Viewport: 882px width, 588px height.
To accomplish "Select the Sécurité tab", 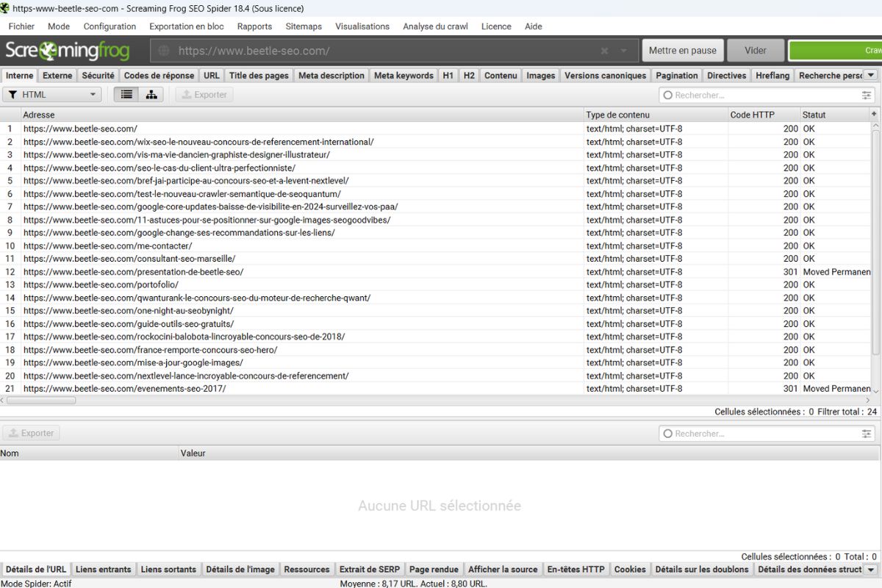I will pyautogui.click(x=98, y=75).
